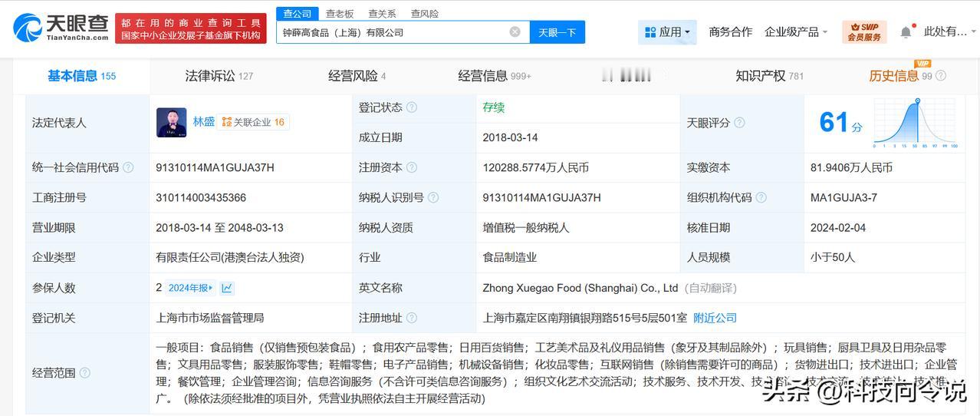Click the help icon next to 登记状态

point(412,107)
